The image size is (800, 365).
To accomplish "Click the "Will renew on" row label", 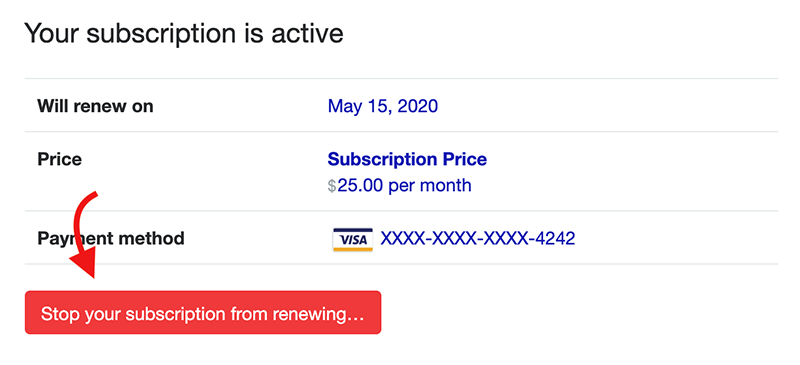I will [95, 106].
